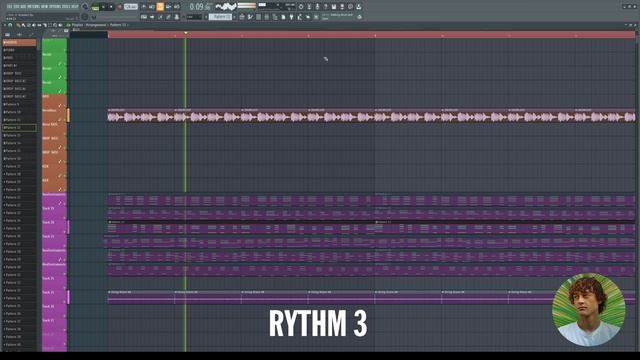Click the Play transport button

click(x=103, y=7)
